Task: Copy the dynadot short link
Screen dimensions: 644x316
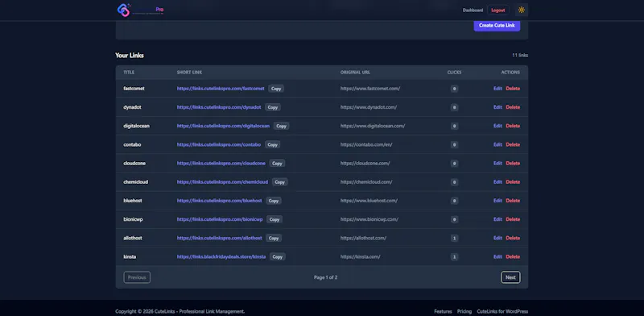Action: click(x=273, y=107)
